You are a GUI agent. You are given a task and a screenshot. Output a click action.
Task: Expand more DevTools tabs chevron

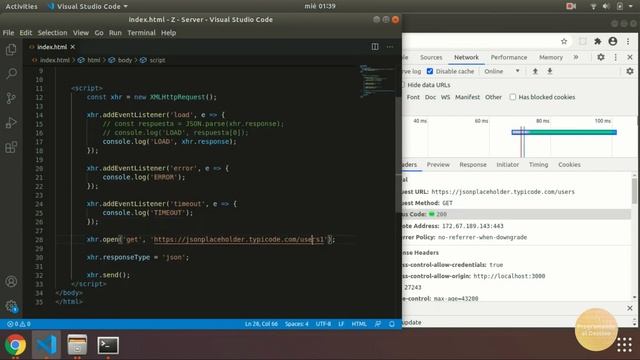[576, 57]
